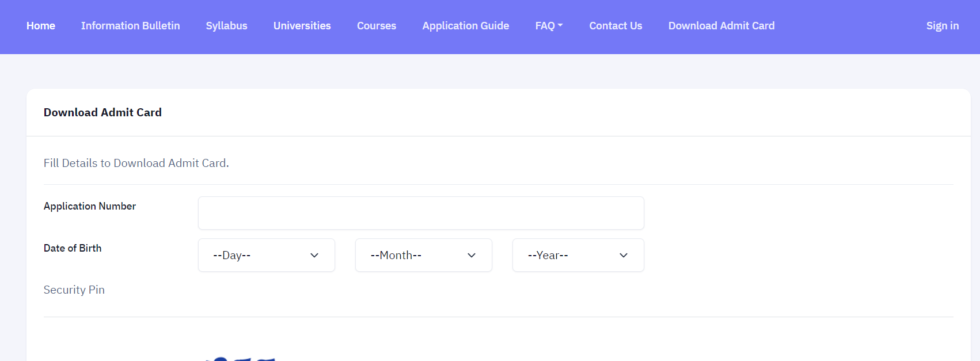Go to the Home page
980x361 pixels.
pyautogui.click(x=41, y=26)
